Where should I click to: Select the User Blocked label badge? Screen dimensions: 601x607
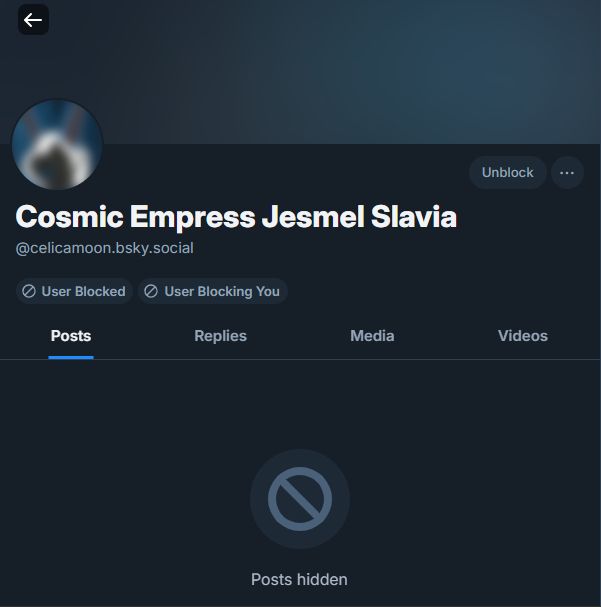74,291
